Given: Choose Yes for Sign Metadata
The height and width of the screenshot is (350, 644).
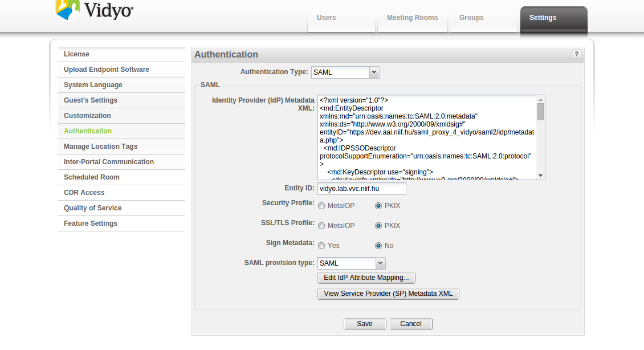Looking at the screenshot, I should tap(321, 246).
